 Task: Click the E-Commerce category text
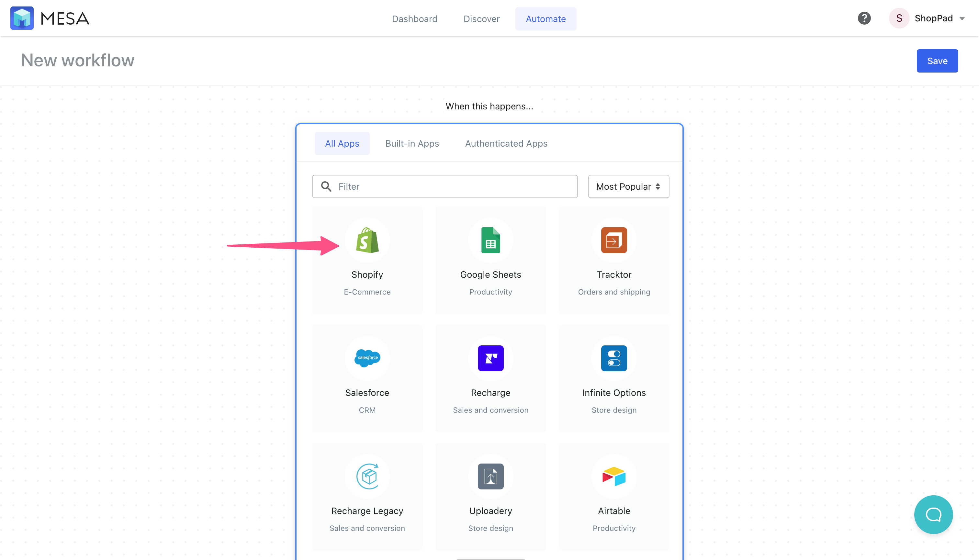click(x=367, y=292)
